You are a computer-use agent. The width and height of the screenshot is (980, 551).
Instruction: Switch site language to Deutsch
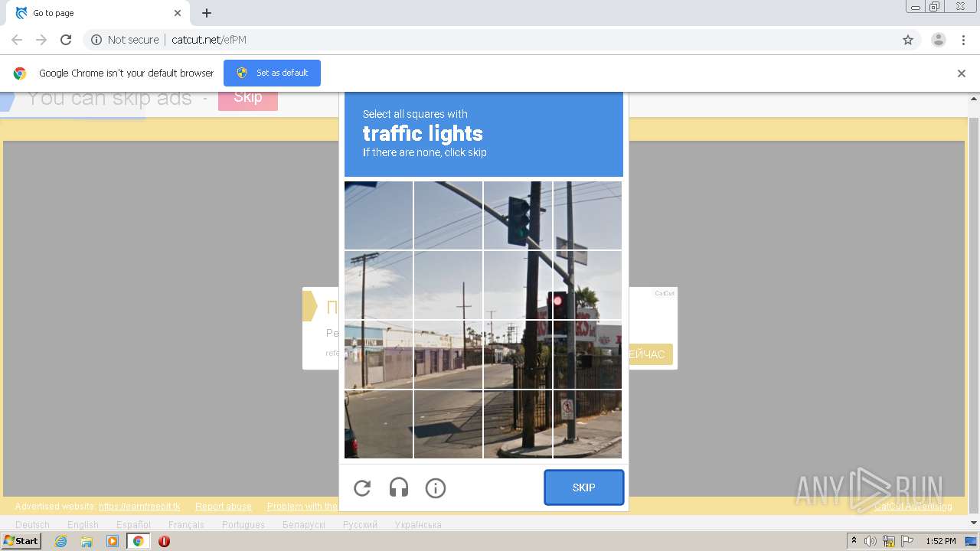tap(32, 525)
